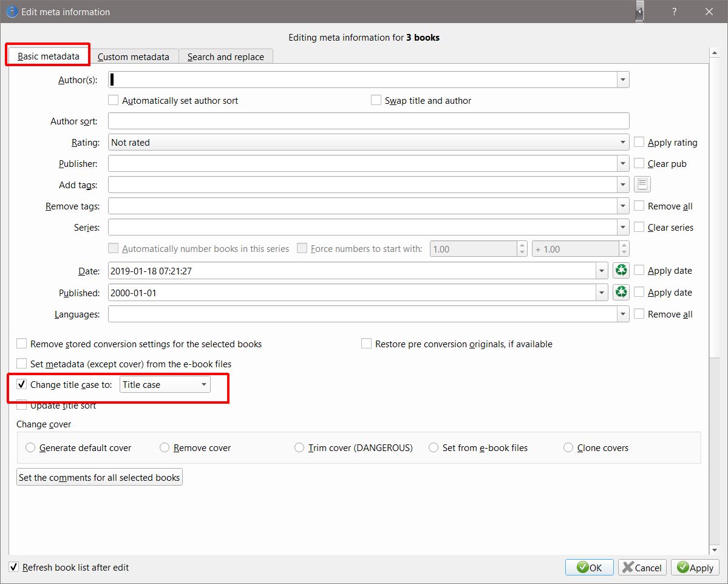Check the Clear series option
Screen dimensions: 728x584
coord(639,227)
